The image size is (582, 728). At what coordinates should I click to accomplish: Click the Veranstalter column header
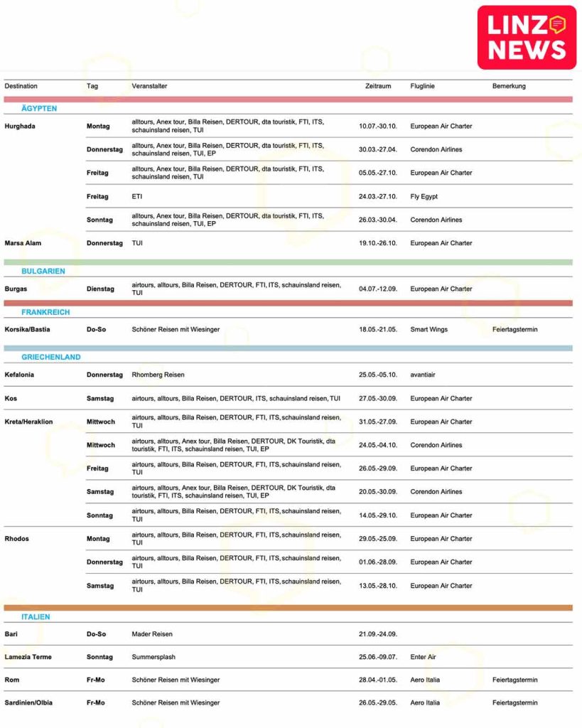pyautogui.click(x=149, y=86)
